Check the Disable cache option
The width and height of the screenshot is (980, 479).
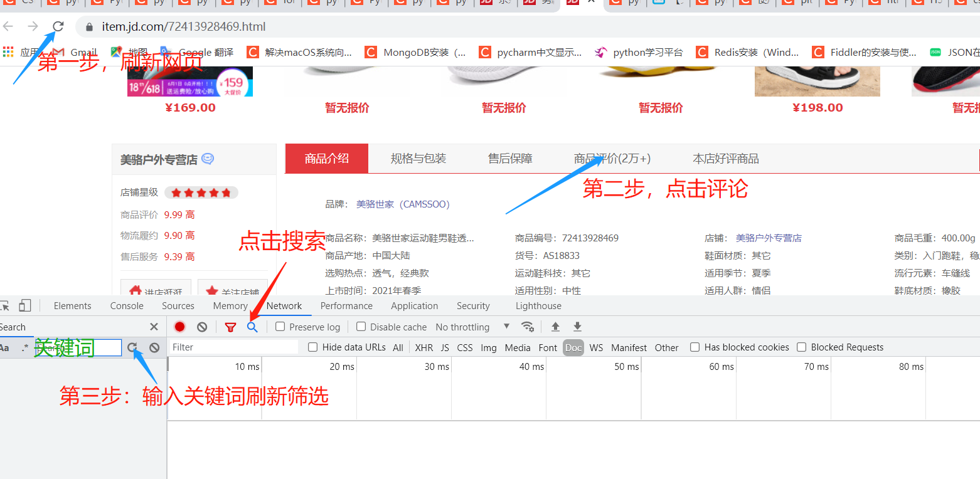(361, 327)
